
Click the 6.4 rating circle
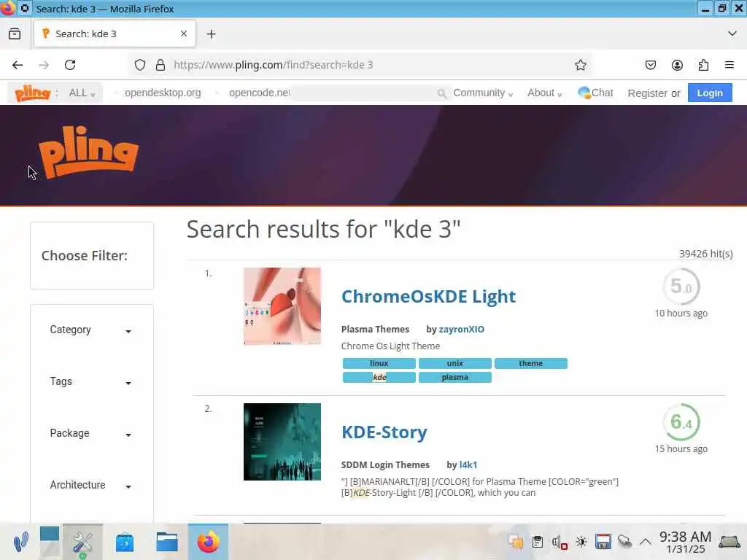681,422
